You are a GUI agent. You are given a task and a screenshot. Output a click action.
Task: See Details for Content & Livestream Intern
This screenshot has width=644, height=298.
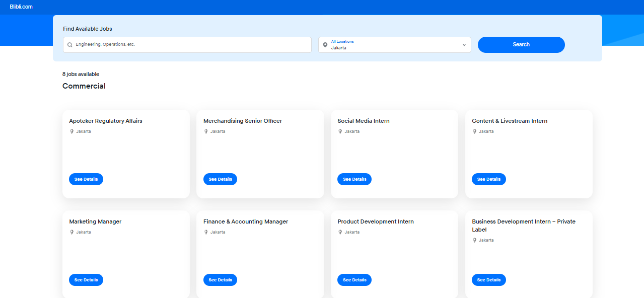(488, 179)
